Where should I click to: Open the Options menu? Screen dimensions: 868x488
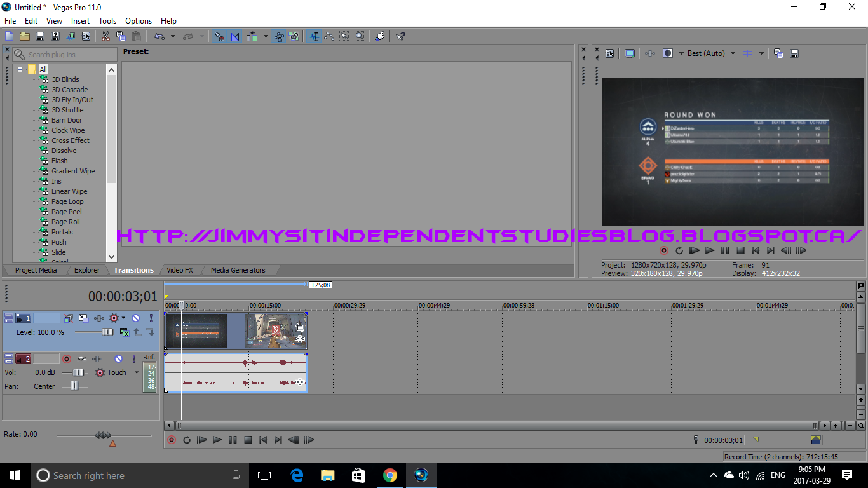click(139, 21)
